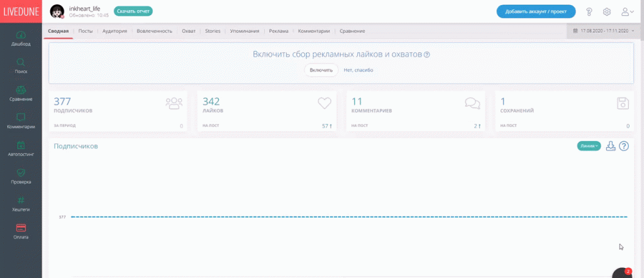Open the date range picker
The image size is (644, 278).
(604, 31)
